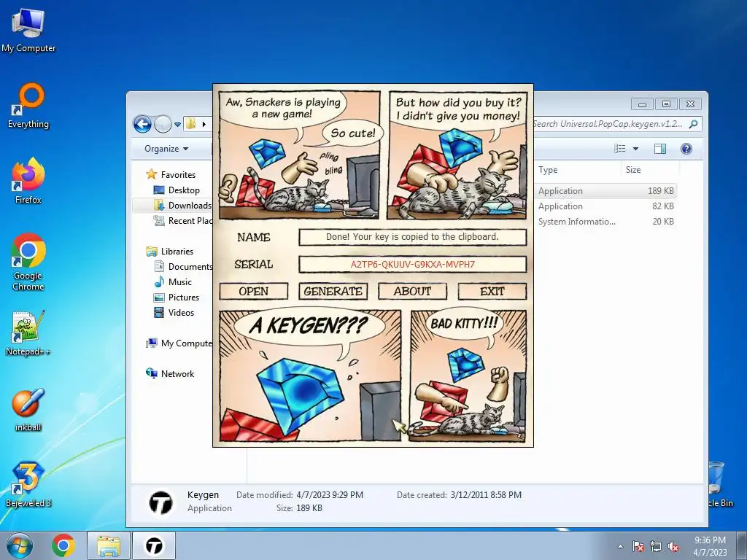
Task: Minimize the Explorer window
Action: point(642,104)
